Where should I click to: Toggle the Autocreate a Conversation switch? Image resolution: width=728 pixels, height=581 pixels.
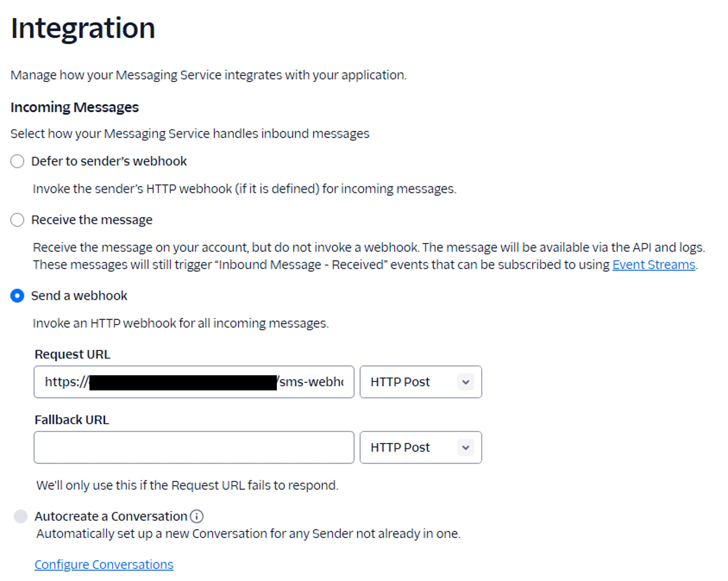pos(20,516)
